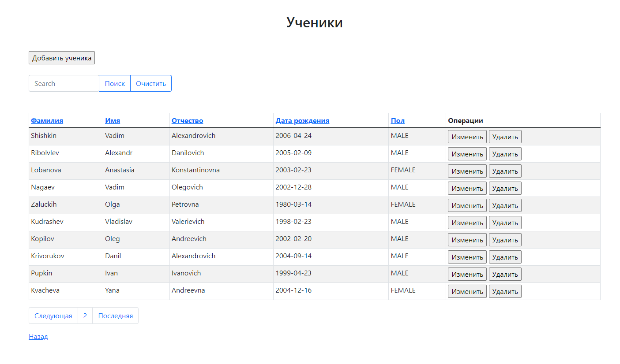Image resolution: width=620 pixels, height=364 pixels.
Task: Sort the table by Отчество column
Action: (x=187, y=120)
